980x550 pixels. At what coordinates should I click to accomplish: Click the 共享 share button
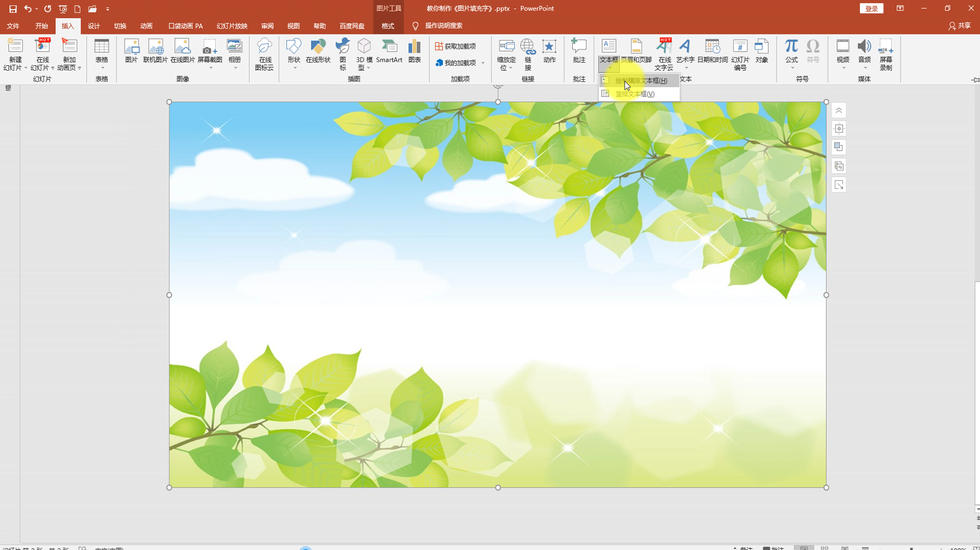[x=959, y=26]
